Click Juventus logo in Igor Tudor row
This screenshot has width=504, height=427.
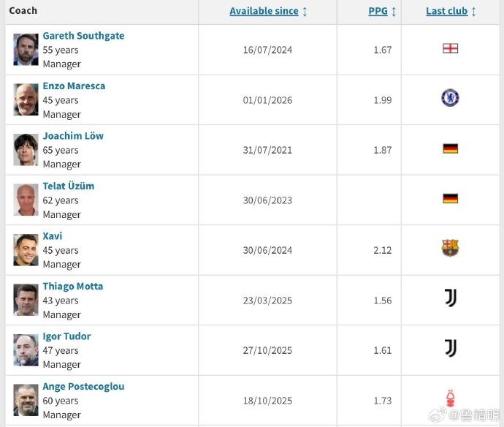(451, 349)
